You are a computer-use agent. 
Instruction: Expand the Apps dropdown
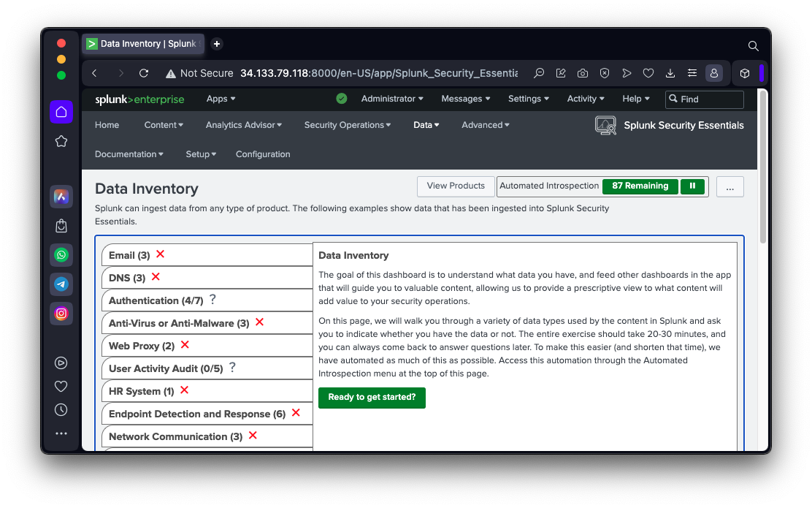(x=221, y=99)
